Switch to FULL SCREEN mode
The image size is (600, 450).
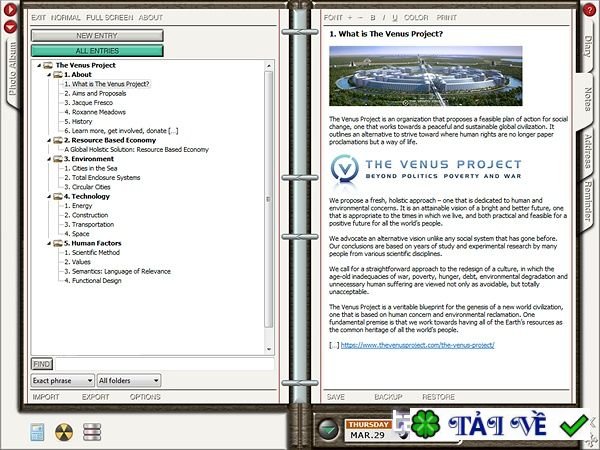109,18
